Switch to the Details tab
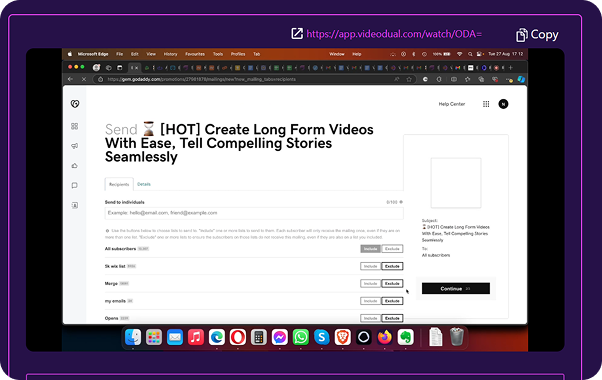 [x=144, y=184]
